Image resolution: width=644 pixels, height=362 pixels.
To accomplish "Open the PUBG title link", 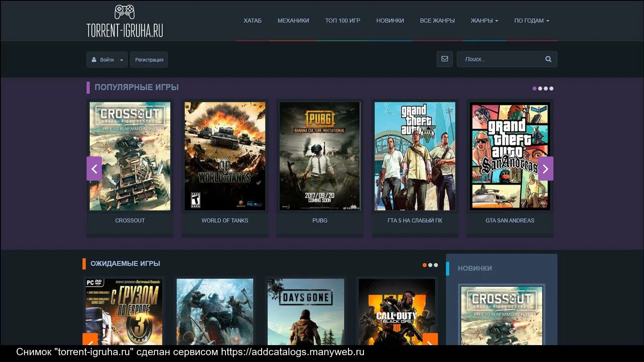I will click(320, 220).
